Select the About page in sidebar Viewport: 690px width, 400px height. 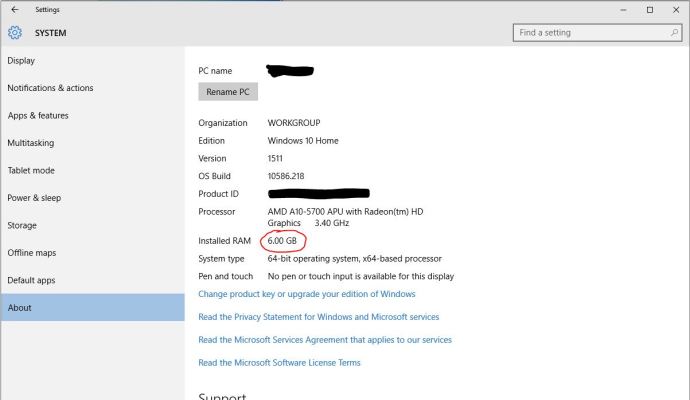(x=92, y=308)
